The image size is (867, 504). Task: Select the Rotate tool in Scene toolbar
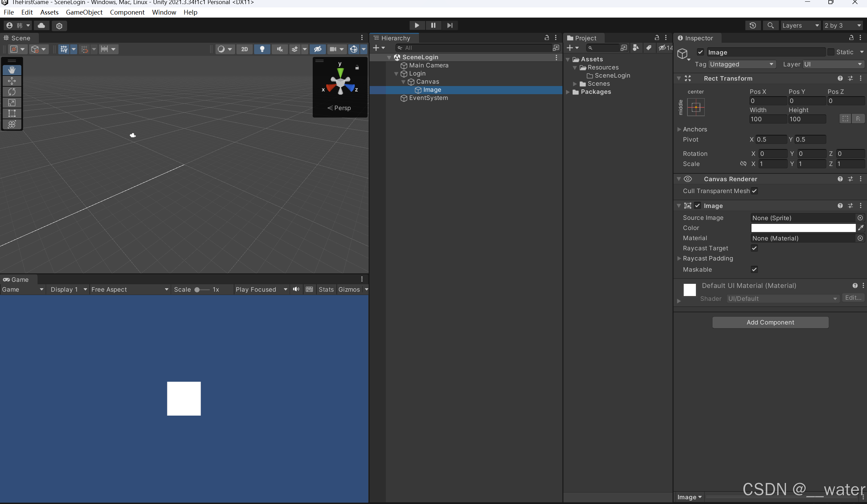[x=12, y=91]
